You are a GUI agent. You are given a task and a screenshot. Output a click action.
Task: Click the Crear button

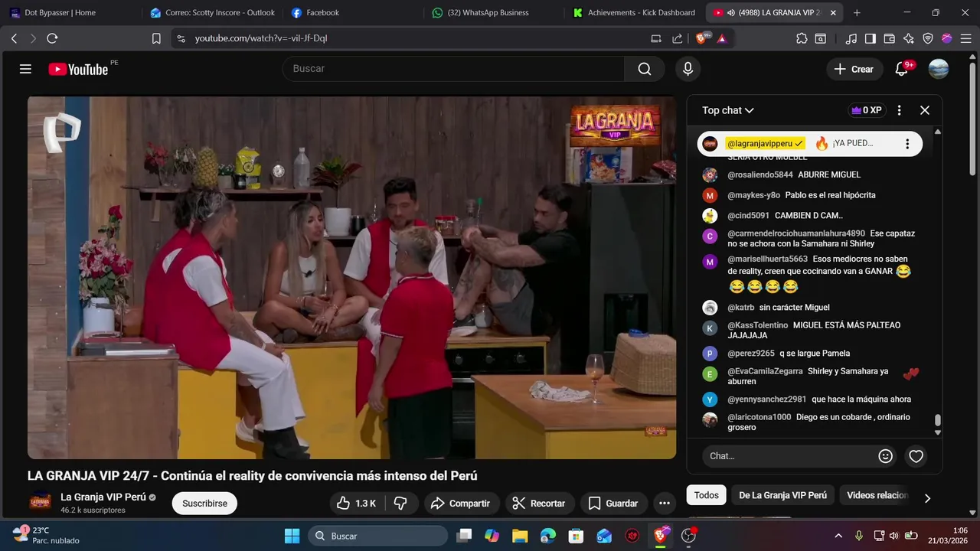[854, 69]
